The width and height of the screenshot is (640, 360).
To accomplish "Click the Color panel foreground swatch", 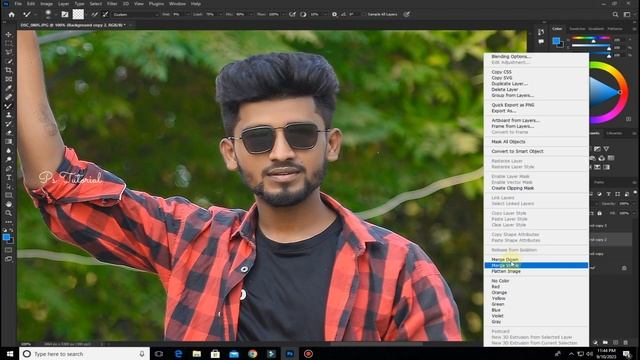I will coord(556,40).
